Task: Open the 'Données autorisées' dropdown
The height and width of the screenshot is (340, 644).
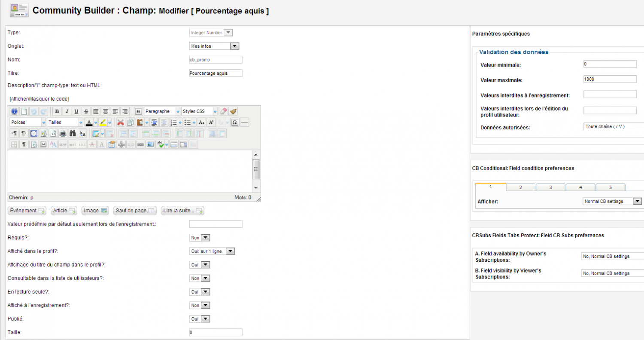Action: coord(614,127)
